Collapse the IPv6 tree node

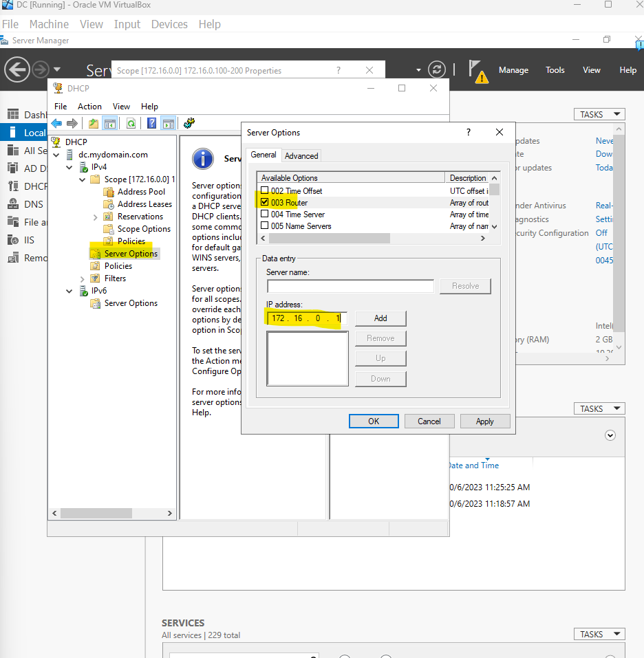69,290
